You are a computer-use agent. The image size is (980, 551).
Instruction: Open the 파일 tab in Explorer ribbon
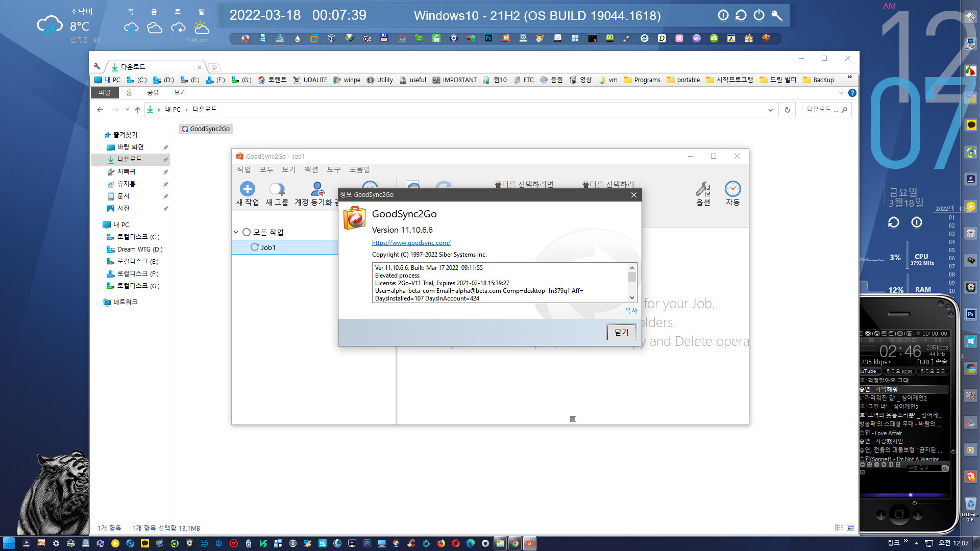click(x=104, y=92)
